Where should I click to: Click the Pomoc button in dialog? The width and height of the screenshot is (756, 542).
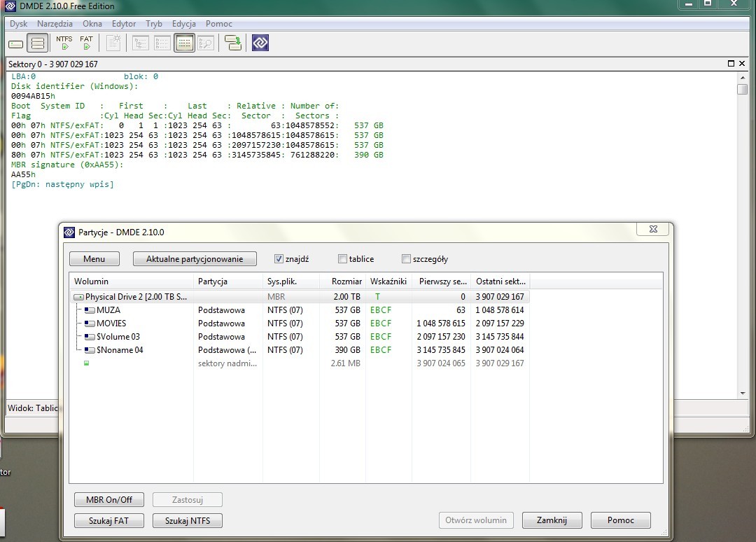620,520
